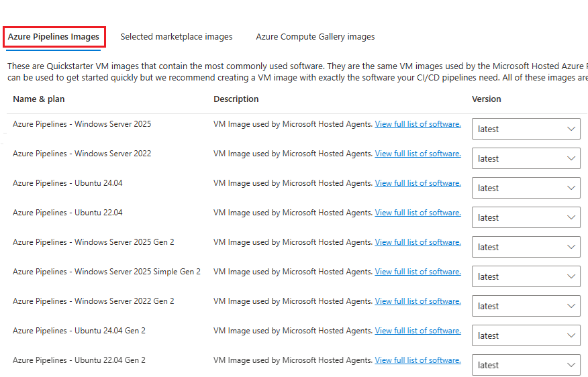Click the Version column header

(487, 99)
